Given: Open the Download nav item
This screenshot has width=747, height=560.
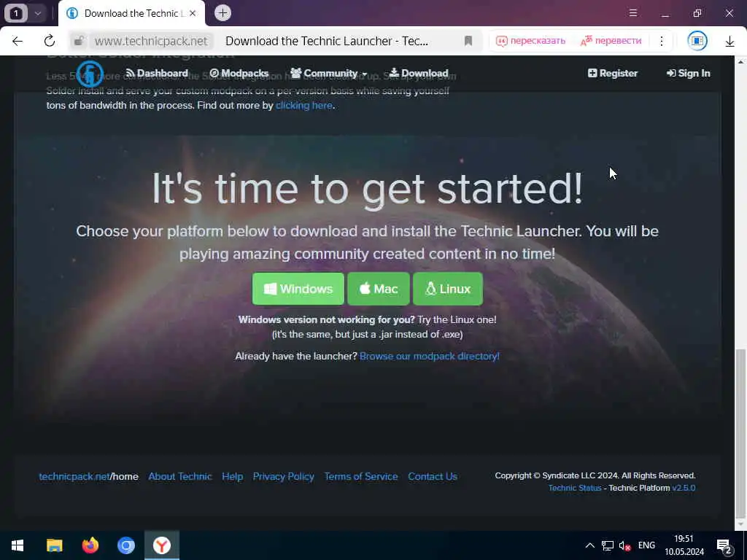Looking at the screenshot, I should click(419, 74).
